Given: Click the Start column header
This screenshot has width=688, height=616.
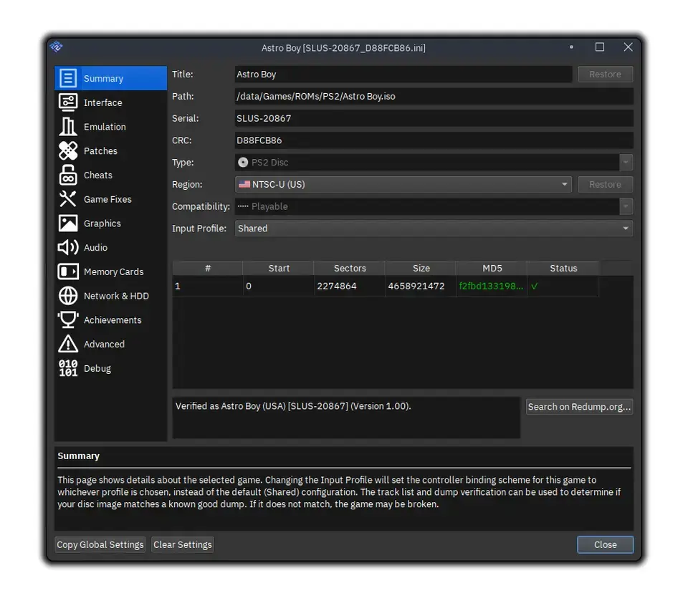Looking at the screenshot, I should (x=279, y=268).
